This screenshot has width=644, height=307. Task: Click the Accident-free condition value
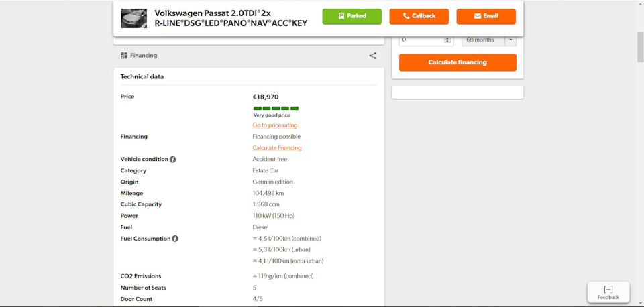click(270, 160)
